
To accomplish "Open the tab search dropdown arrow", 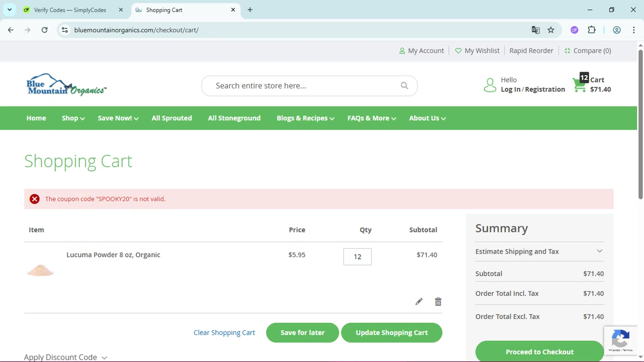I will click(x=9, y=10).
